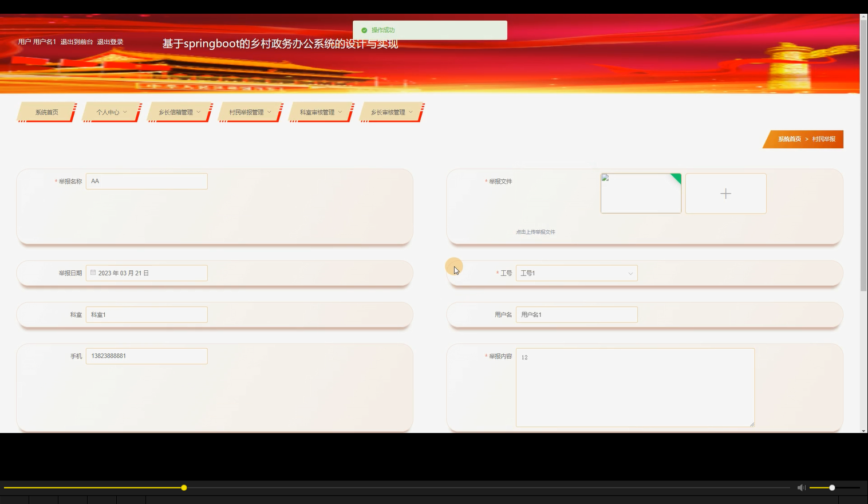
Task: Click the 举报内容 text area
Action: pyautogui.click(x=635, y=388)
